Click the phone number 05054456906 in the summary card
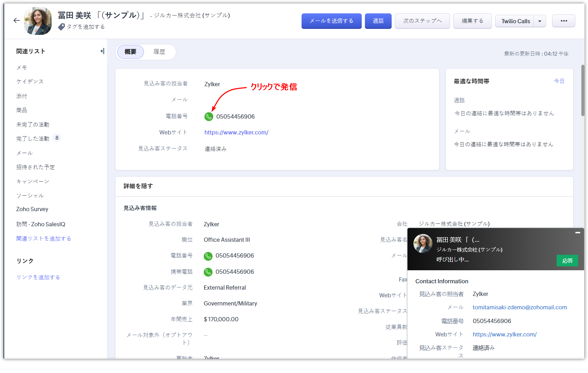Viewport: 588px width, 373px height. [x=235, y=117]
